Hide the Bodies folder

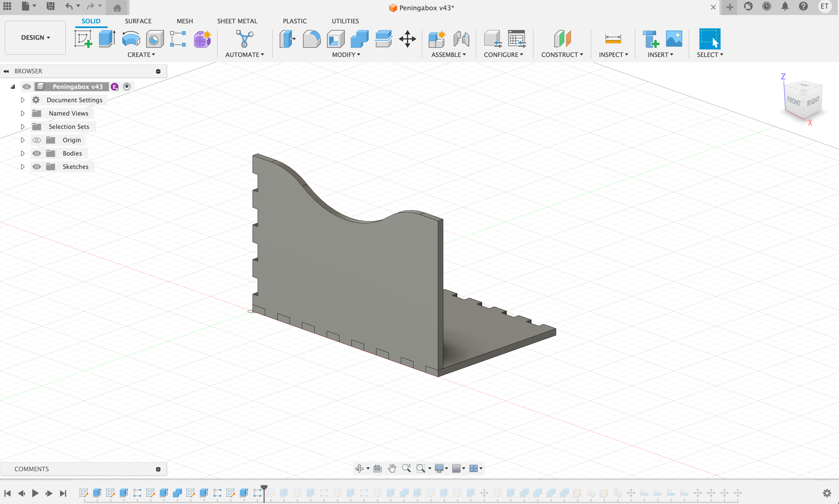click(x=36, y=154)
